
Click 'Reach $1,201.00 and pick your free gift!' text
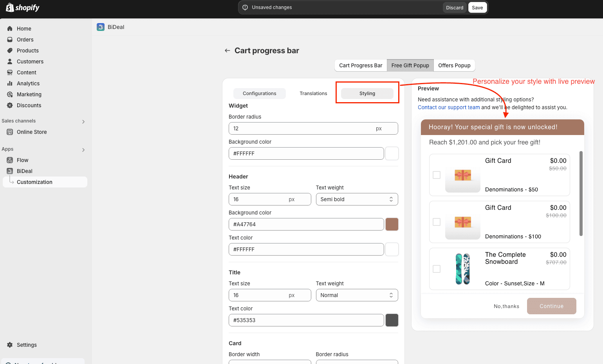click(x=485, y=142)
